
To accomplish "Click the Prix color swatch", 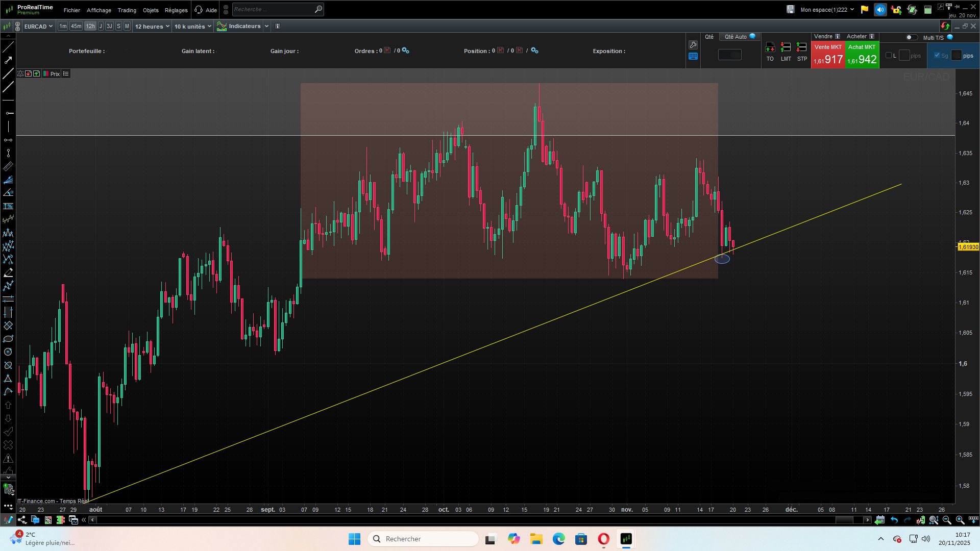I will pos(46,74).
